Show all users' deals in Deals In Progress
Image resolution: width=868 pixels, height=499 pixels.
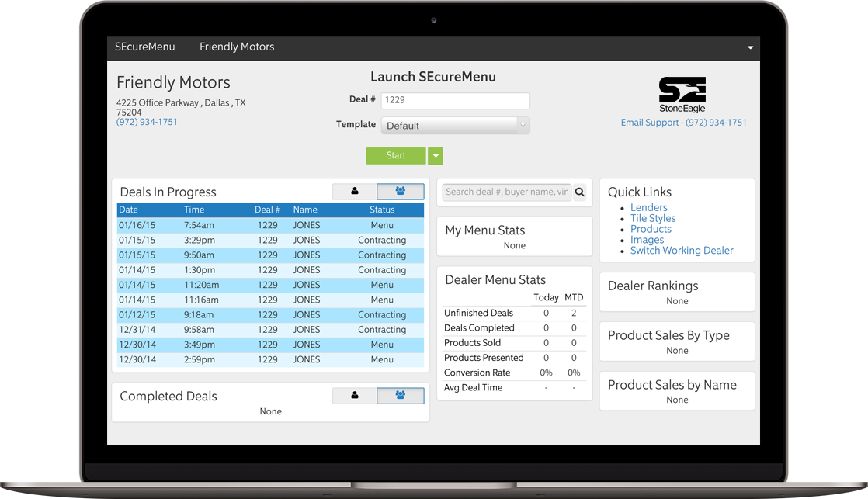click(401, 192)
